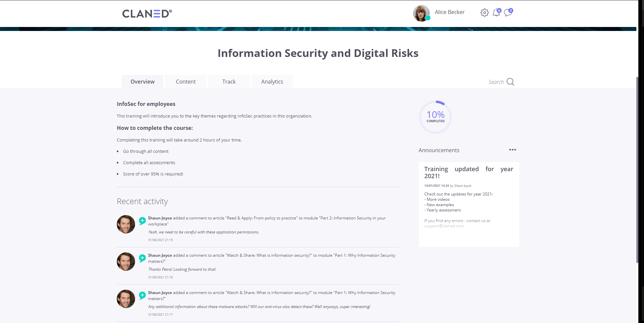Click the comment bubble icon on the malware attacks activity

coord(142,295)
